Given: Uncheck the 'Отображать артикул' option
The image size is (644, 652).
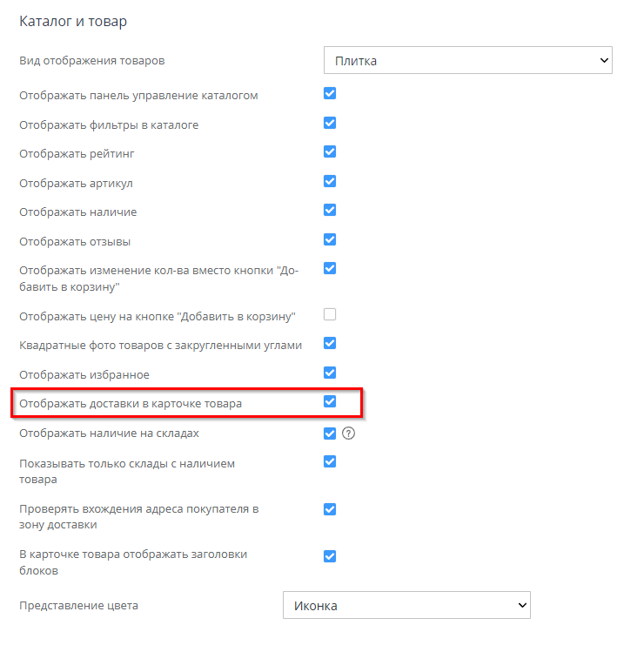Looking at the screenshot, I should (x=330, y=182).
